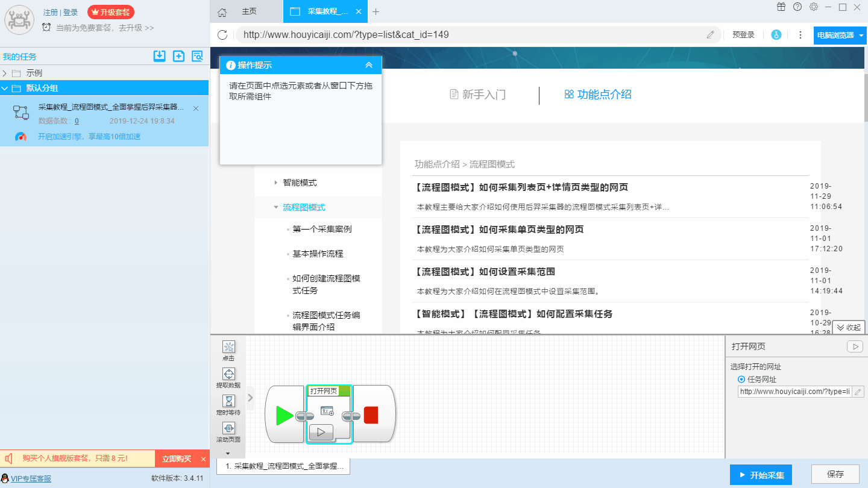This screenshot has height=488, width=868.
Task: Click the page refresh icon
Action: [222, 35]
